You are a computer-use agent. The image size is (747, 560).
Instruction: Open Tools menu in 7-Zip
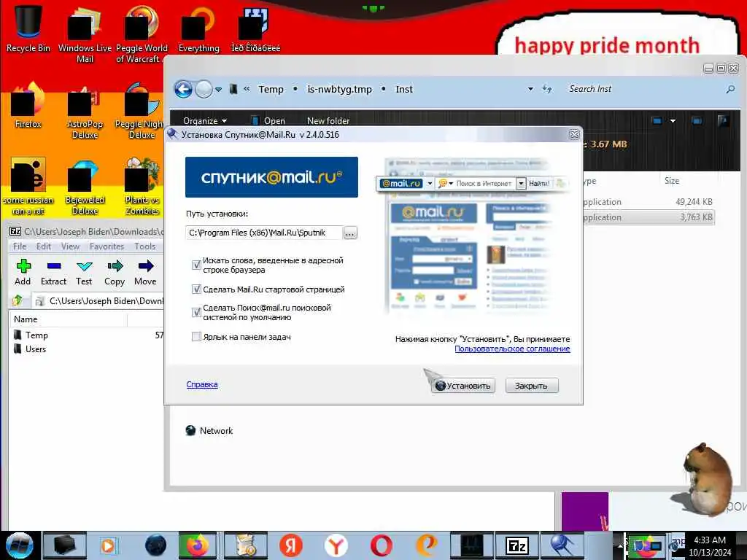pos(145,246)
